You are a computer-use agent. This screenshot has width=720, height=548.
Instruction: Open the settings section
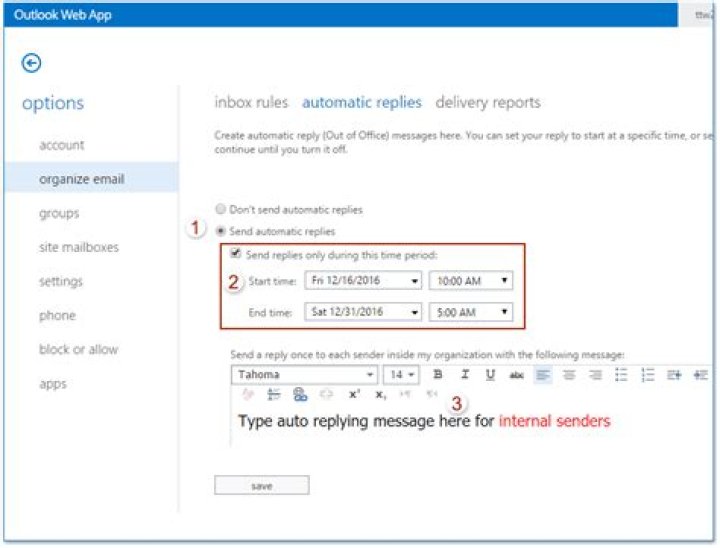(x=61, y=281)
